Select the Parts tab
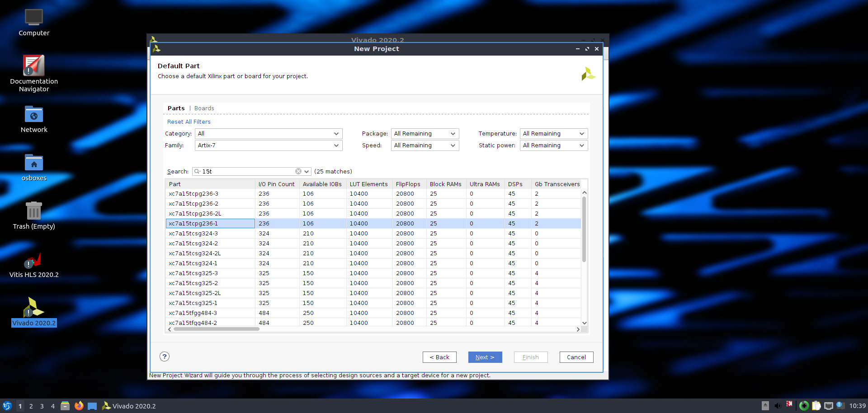This screenshot has height=413, width=868. coord(176,108)
